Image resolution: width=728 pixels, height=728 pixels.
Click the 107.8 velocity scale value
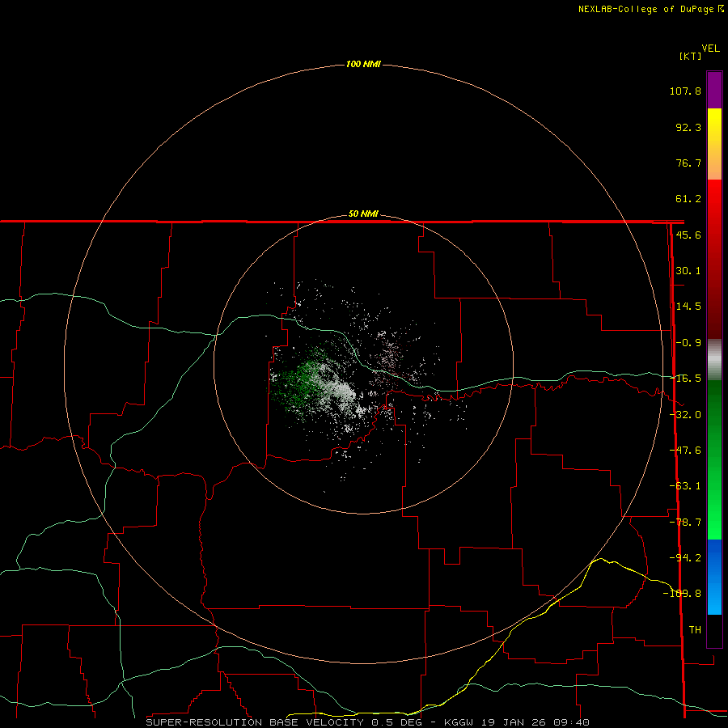click(685, 91)
